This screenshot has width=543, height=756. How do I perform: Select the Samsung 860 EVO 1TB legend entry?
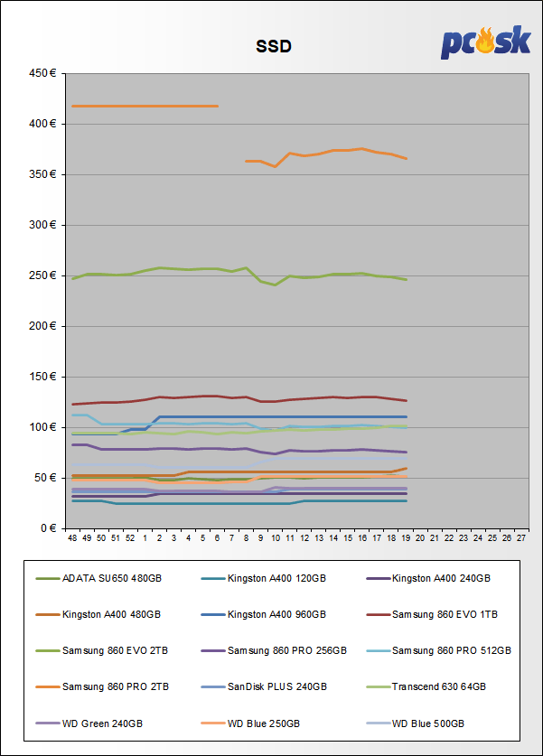pos(432,614)
